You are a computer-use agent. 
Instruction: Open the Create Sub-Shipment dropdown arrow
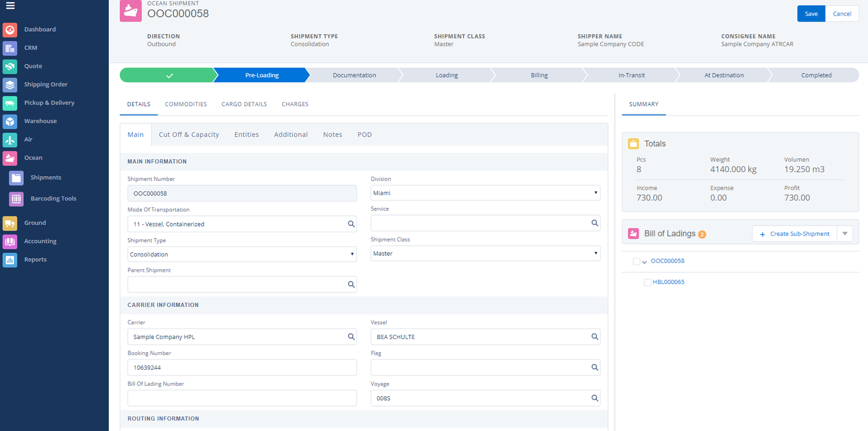845,233
